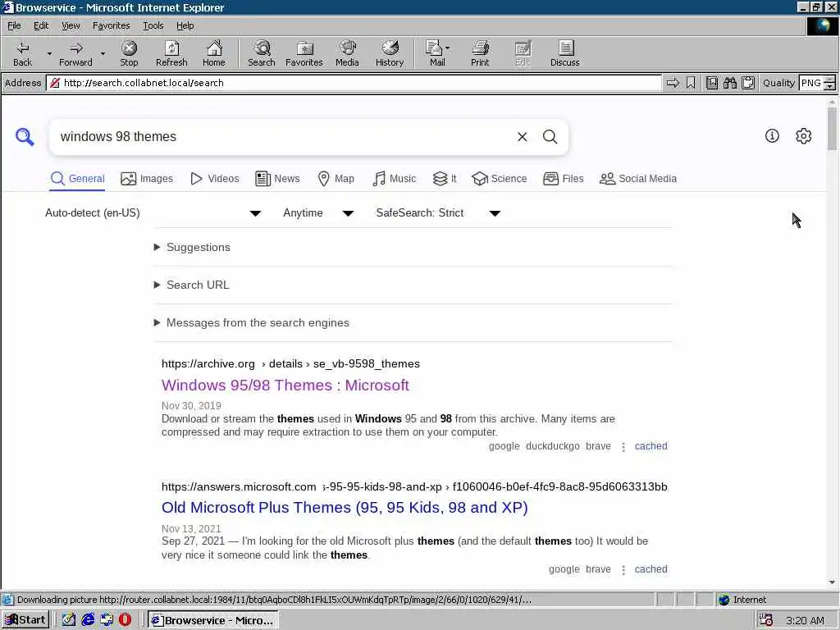840x630 pixels.
Task: Click the bookmark icon beside the address bar
Action: click(691, 83)
